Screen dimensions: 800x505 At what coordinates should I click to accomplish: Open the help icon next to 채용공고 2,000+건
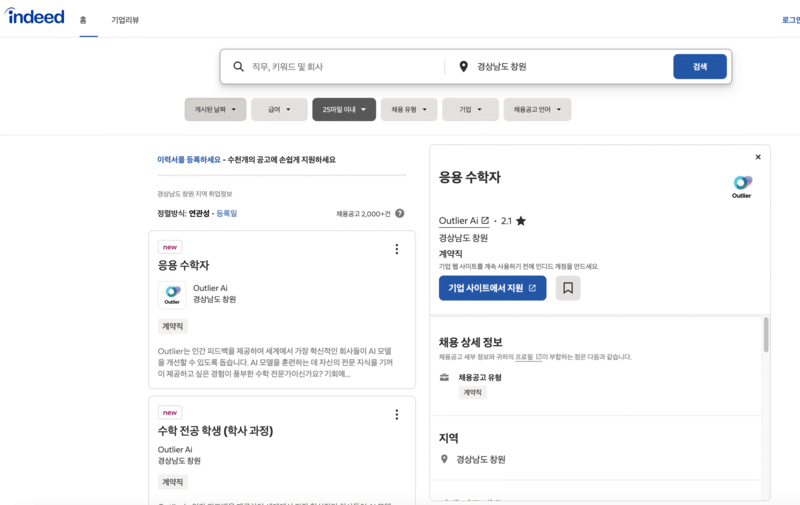coord(399,213)
